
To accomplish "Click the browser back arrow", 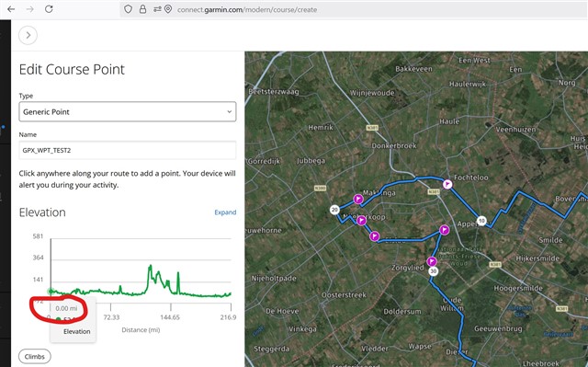I will [11, 9].
